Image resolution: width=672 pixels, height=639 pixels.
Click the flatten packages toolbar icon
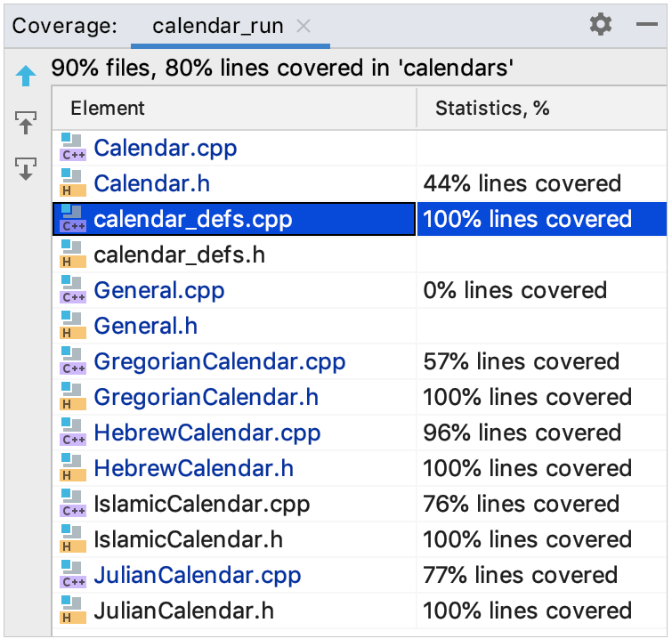pyautogui.click(x=26, y=123)
